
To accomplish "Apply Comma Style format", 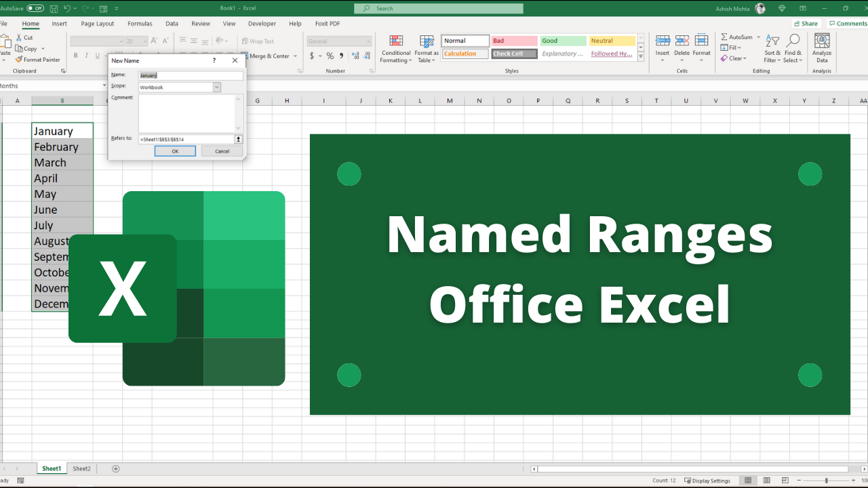I will (340, 56).
